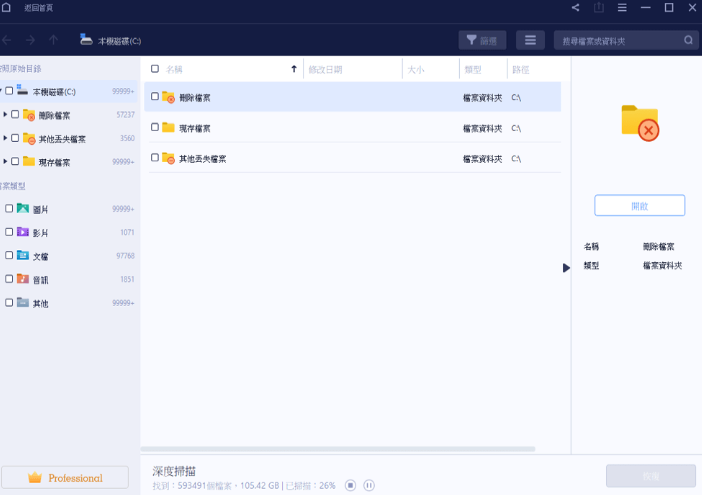Check the 文檔 file type box
The width and height of the screenshot is (702, 495).
pos(9,255)
